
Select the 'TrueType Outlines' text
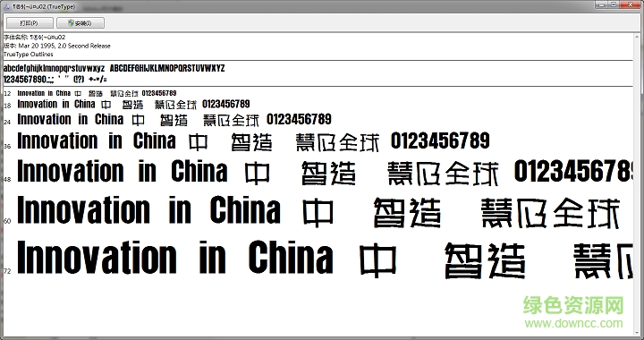29,55
